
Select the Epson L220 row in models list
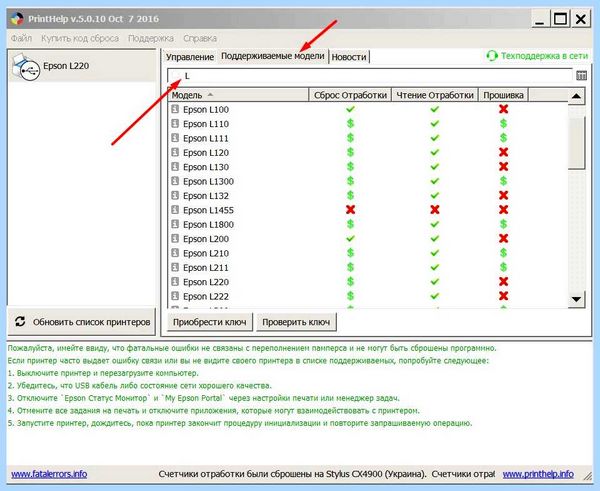click(x=368, y=282)
